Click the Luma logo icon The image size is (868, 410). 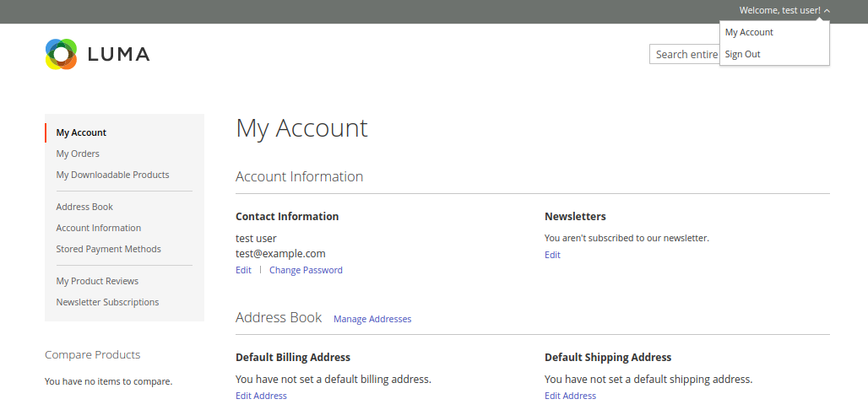pyautogui.click(x=61, y=54)
